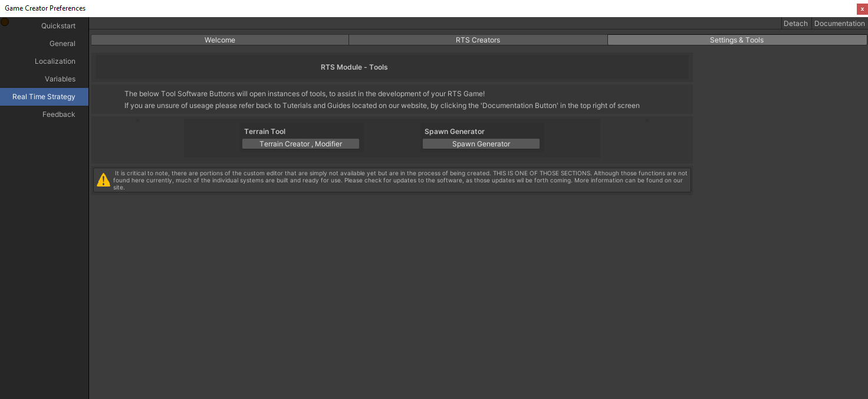Viewport: 868px width, 399px height.
Task: Click the Terrain Tool section label
Action: tap(265, 131)
